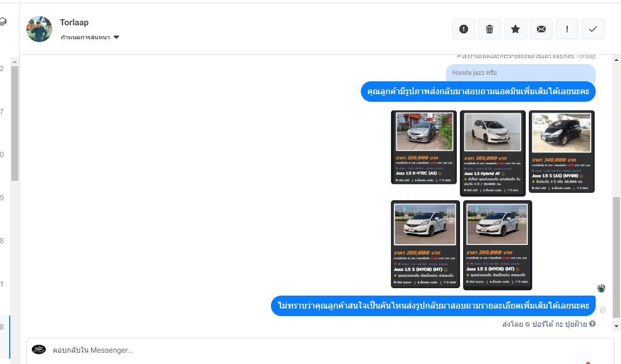Click the Torlaap contact name
This screenshot has height=364, width=621.
pos(74,23)
